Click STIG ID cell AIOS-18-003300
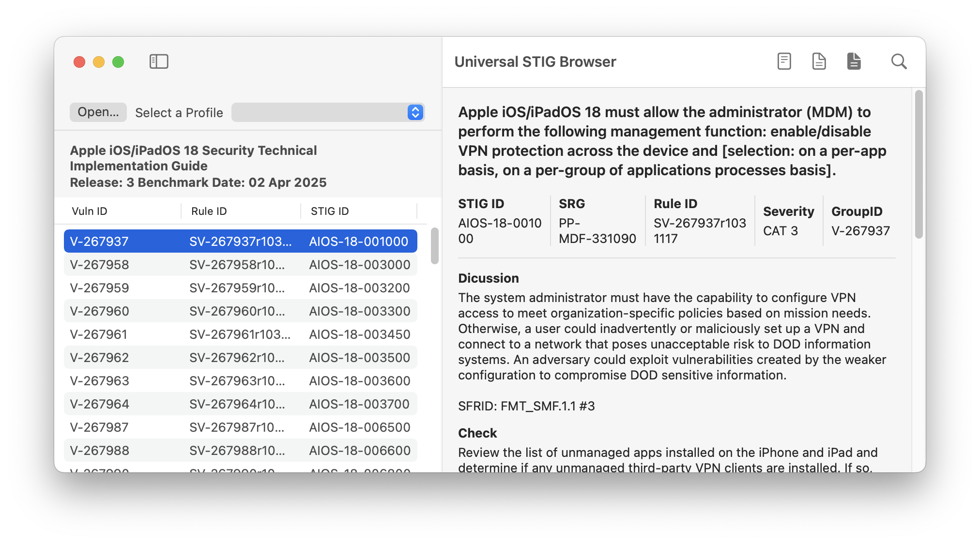Image resolution: width=980 pixels, height=544 pixels. [360, 311]
